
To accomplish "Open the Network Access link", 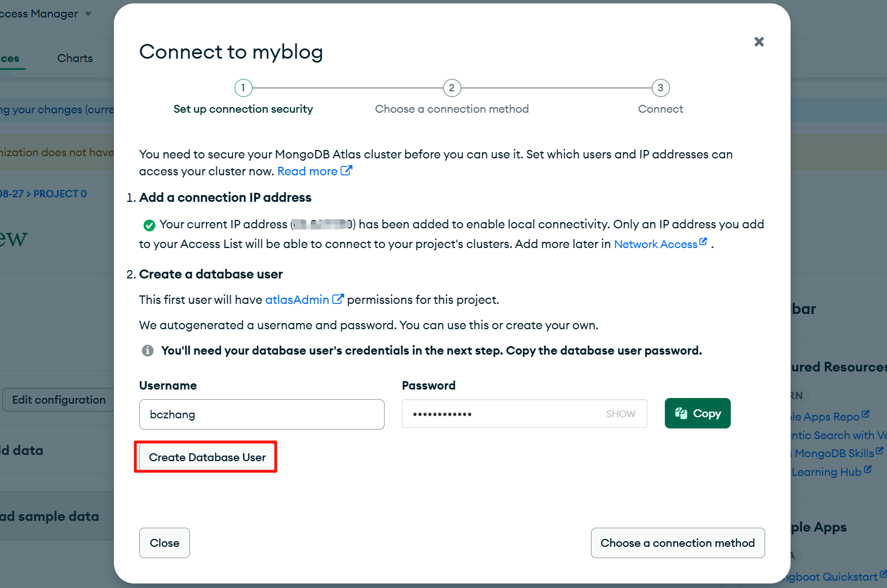I will click(655, 244).
